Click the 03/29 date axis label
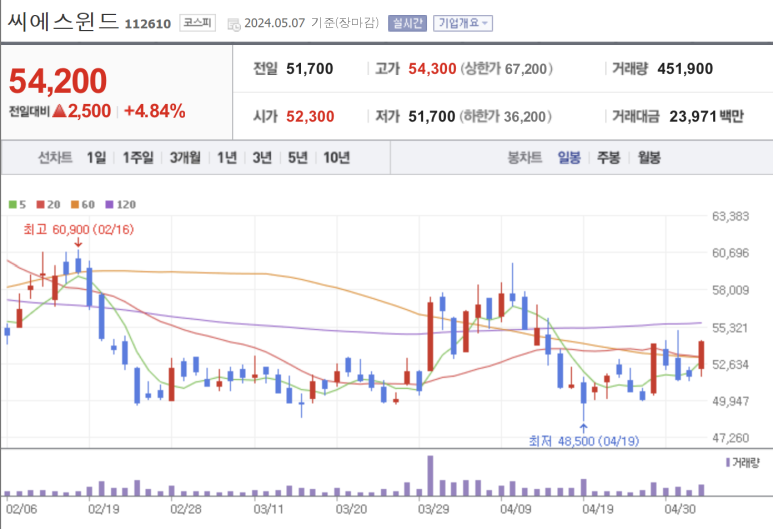The width and height of the screenshot is (773, 529). [433, 509]
